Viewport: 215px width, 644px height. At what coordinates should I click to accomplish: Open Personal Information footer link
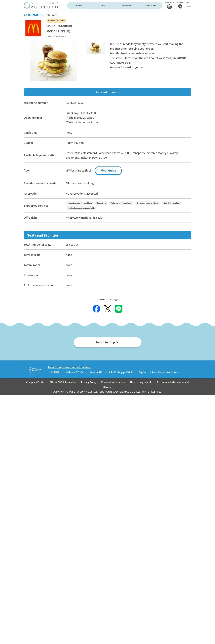pyautogui.click(x=113, y=382)
